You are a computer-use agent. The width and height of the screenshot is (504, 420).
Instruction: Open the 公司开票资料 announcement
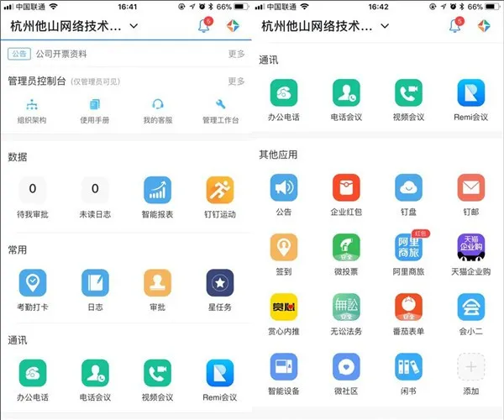pos(61,54)
